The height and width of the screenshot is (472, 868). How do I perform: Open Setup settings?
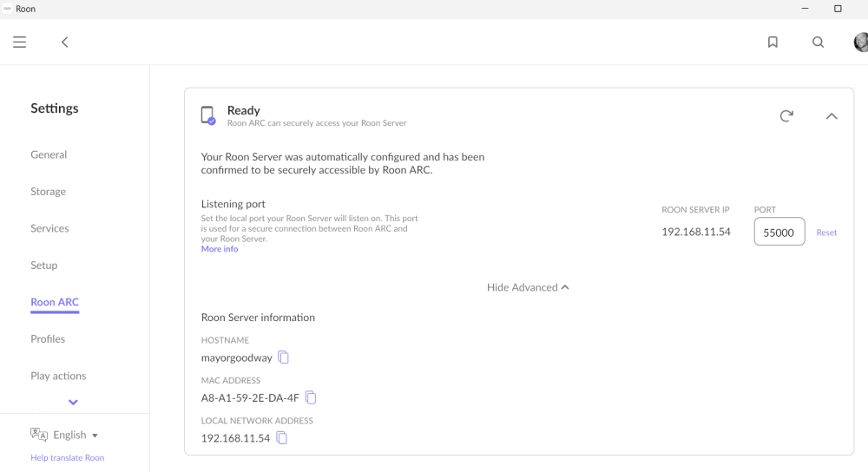[x=43, y=265]
